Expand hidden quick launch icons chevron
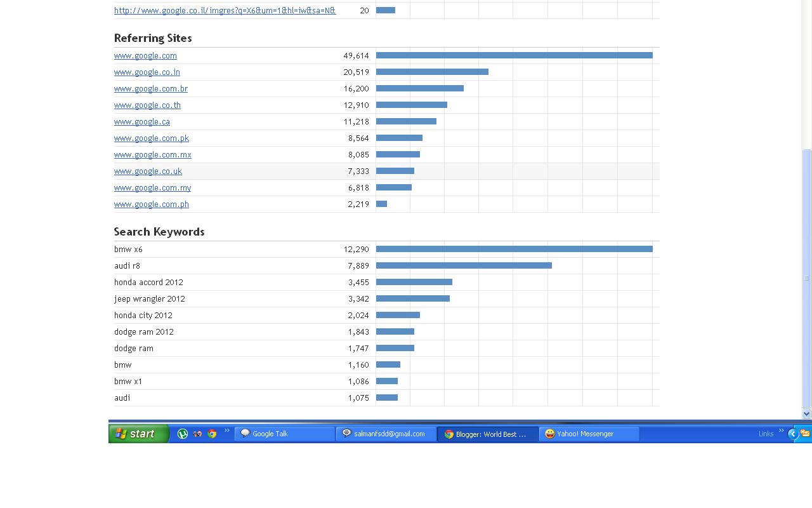 (x=226, y=432)
